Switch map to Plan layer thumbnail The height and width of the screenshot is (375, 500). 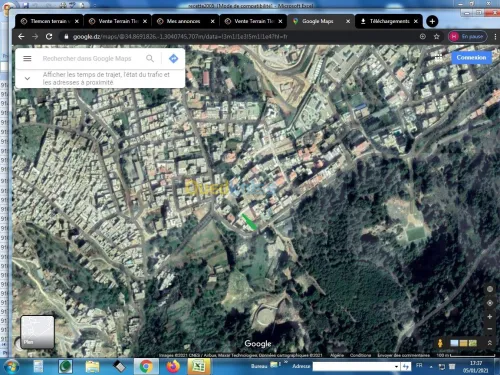click(37, 332)
